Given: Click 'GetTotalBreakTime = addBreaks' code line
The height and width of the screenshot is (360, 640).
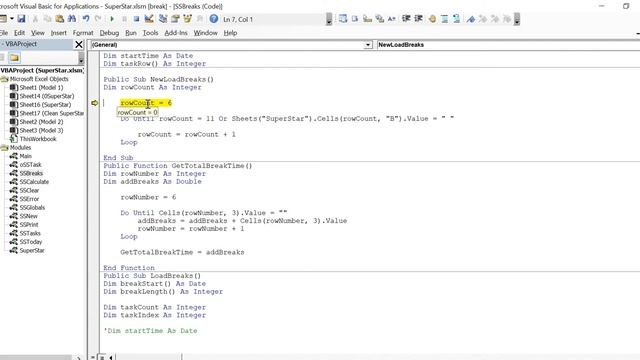Looking at the screenshot, I should click(x=182, y=252).
